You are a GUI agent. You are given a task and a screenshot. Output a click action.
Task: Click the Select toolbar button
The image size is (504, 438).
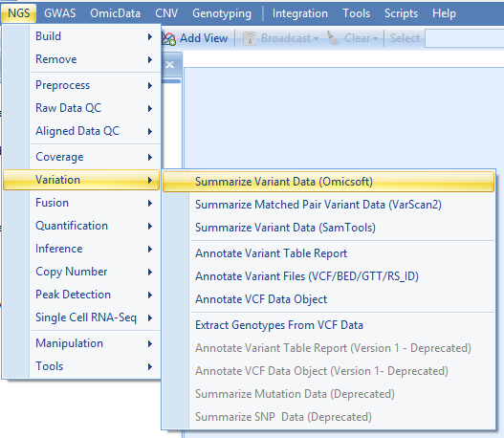tap(405, 38)
